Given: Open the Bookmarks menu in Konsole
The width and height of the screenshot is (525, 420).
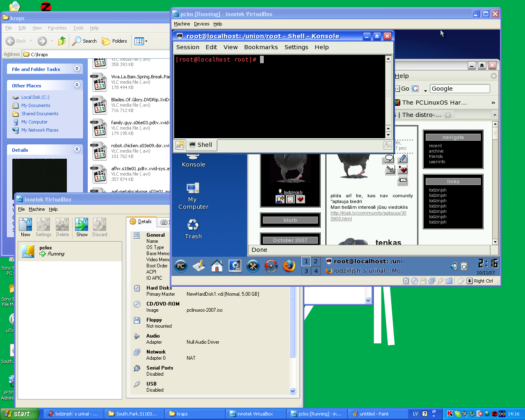Looking at the screenshot, I should click(261, 47).
